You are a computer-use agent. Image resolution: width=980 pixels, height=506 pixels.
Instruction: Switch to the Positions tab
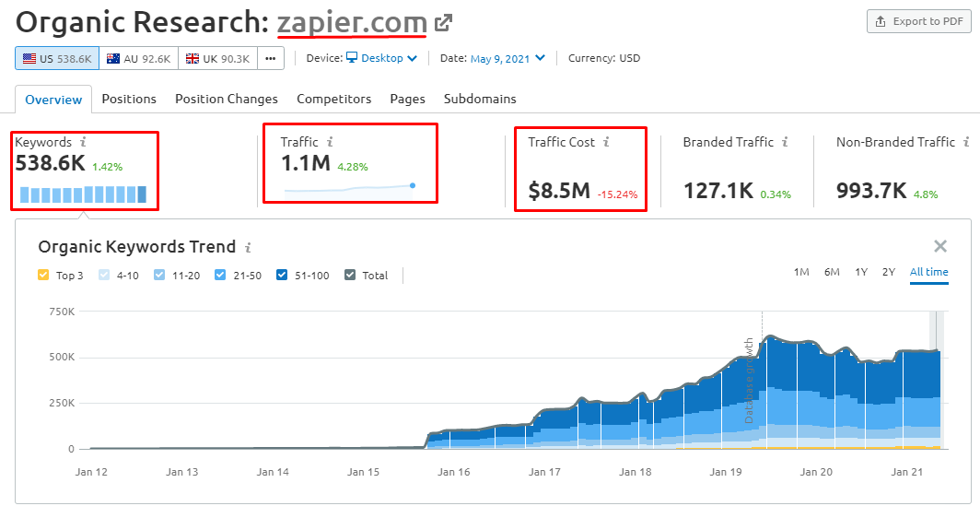(x=129, y=99)
